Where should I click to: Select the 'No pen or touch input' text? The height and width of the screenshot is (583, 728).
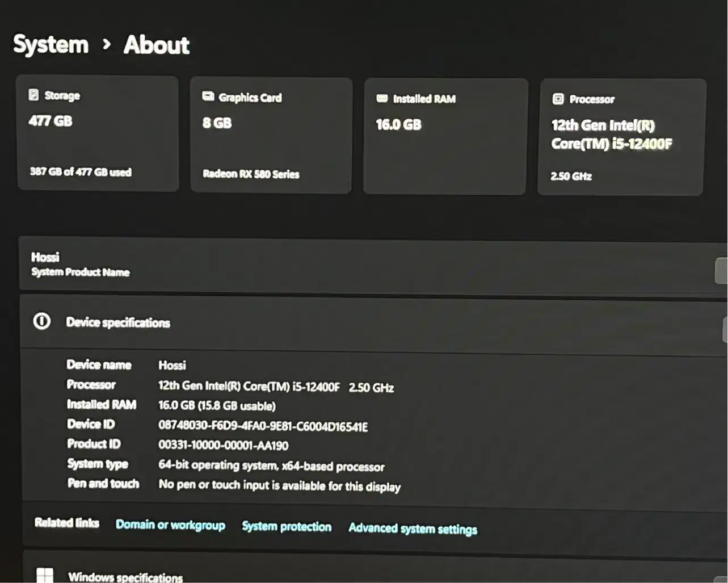coord(279,485)
